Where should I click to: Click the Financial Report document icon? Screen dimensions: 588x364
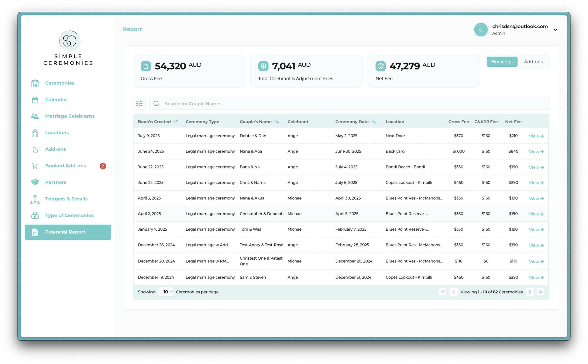(x=35, y=232)
